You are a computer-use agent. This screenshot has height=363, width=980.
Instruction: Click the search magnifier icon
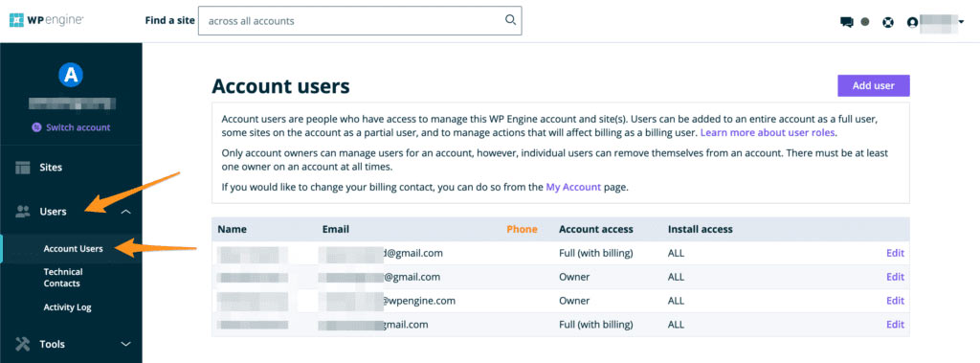point(510,20)
